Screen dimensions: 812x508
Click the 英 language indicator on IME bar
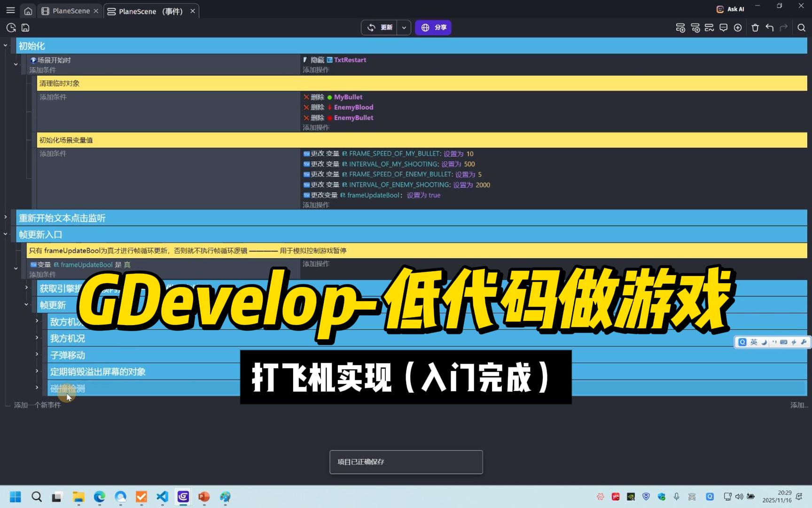[x=754, y=342]
